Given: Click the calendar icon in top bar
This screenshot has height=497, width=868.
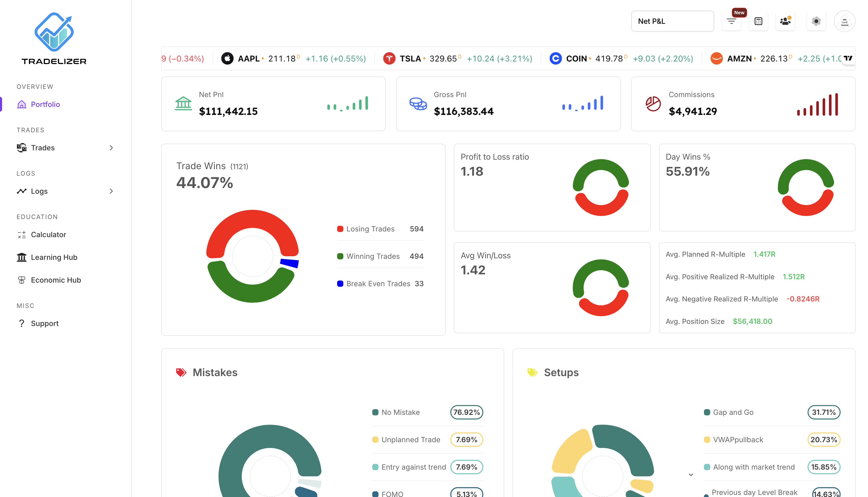Looking at the screenshot, I should [x=758, y=21].
